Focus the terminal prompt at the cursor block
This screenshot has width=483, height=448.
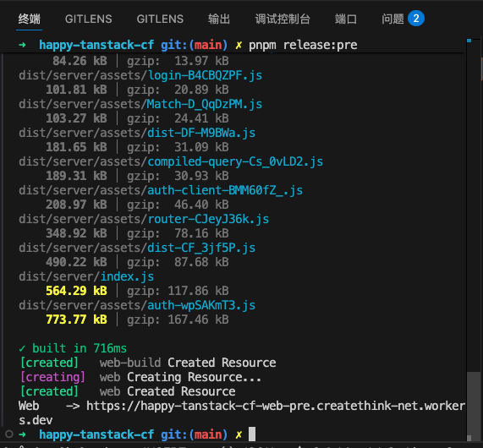pos(252,434)
